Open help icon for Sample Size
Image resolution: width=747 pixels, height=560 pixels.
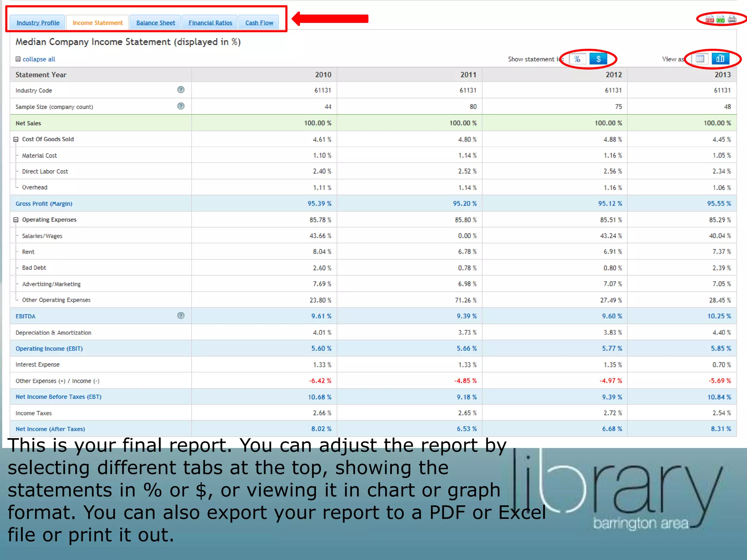pos(181,106)
